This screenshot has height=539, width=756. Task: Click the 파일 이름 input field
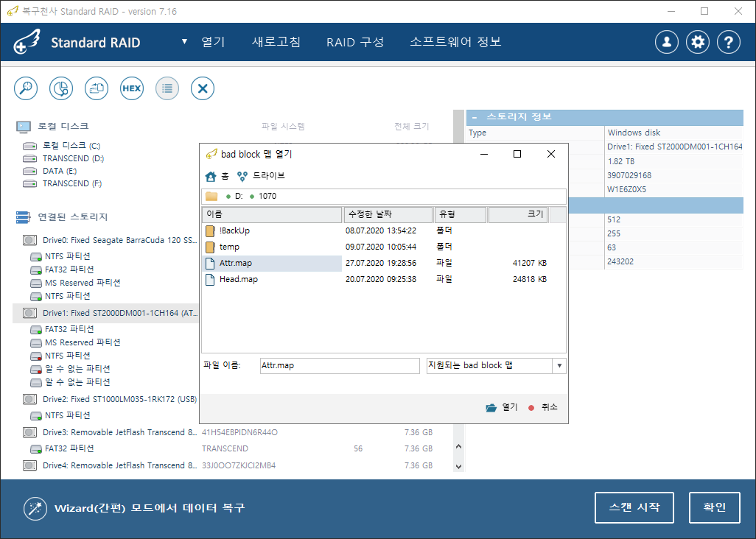coord(340,366)
